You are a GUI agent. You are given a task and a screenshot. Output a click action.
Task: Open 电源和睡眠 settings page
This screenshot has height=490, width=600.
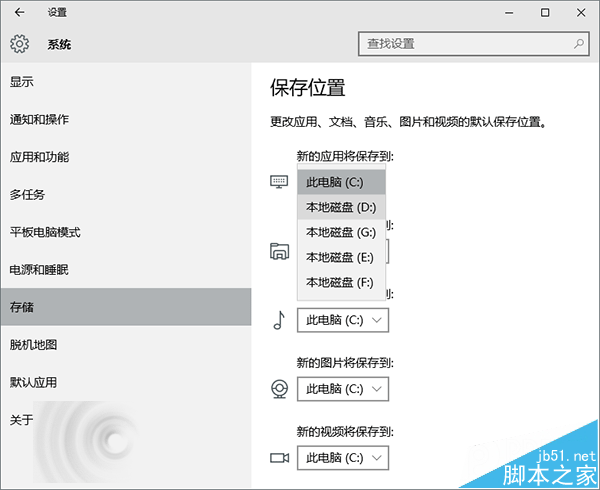pos(126,270)
